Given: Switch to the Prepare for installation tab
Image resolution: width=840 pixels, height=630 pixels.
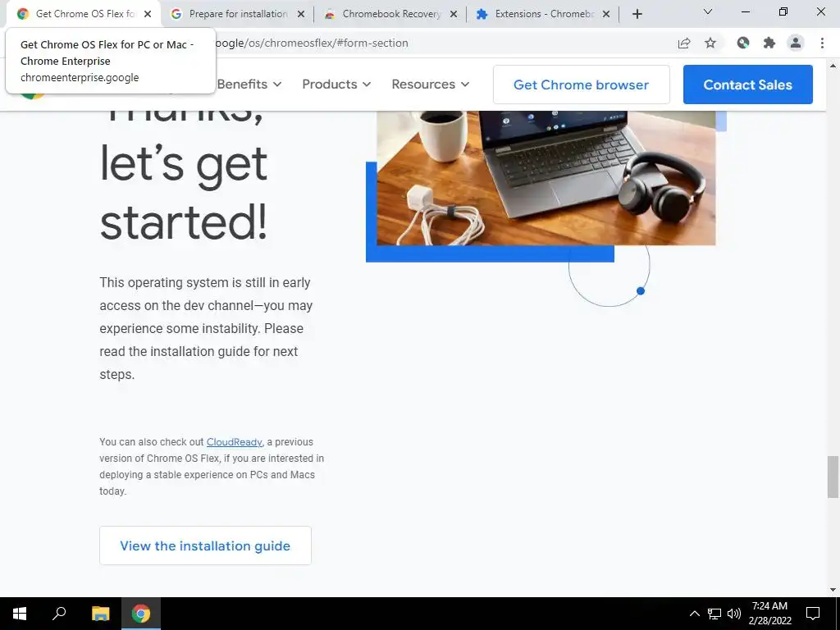Looking at the screenshot, I should (x=238, y=14).
